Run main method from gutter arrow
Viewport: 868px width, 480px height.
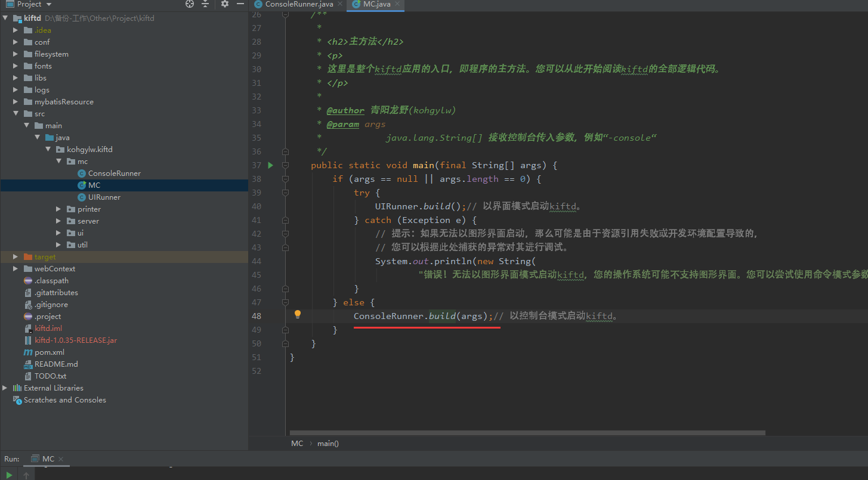pos(270,165)
